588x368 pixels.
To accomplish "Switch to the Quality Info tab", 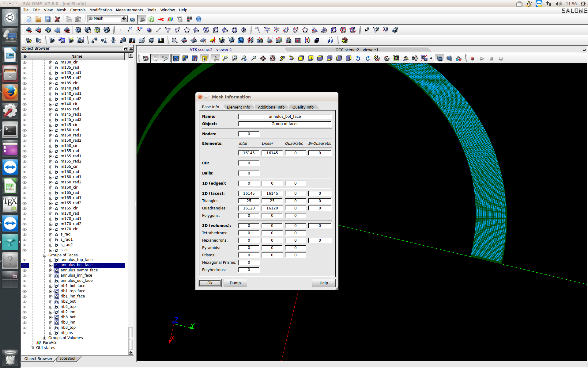I will tap(303, 107).
